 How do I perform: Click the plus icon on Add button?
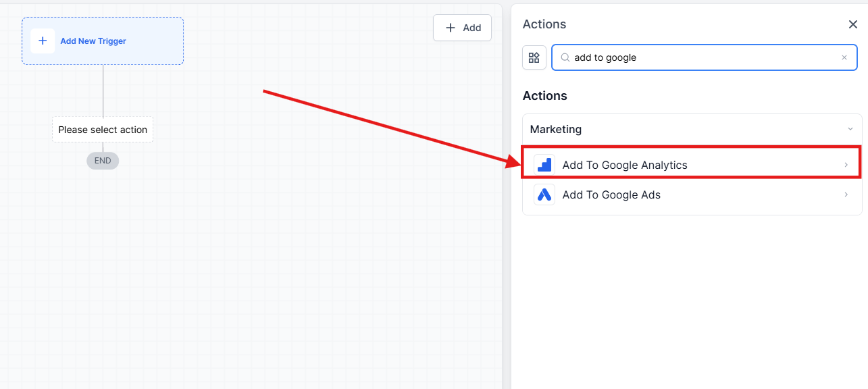451,28
